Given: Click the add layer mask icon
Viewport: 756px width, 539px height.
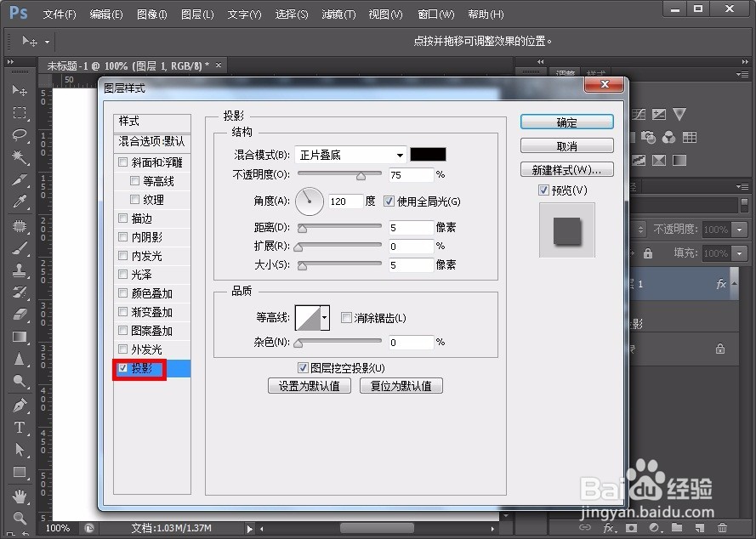Looking at the screenshot, I should pos(632,527).
